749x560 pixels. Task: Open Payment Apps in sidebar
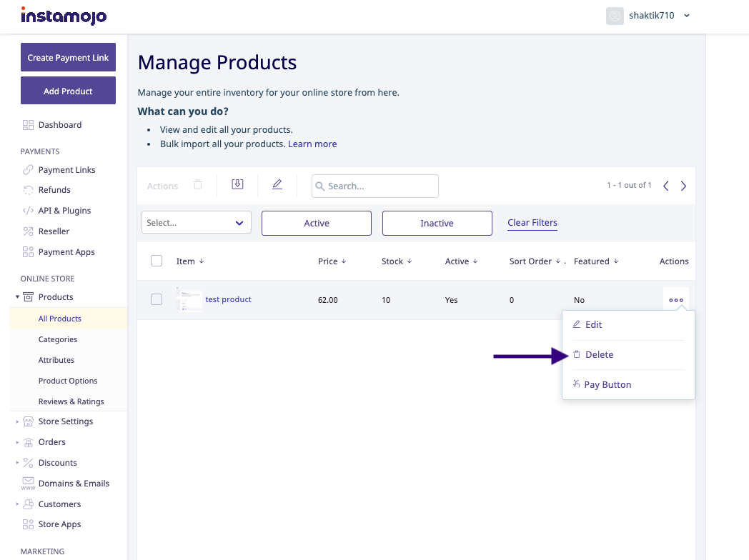click(66, 252)
